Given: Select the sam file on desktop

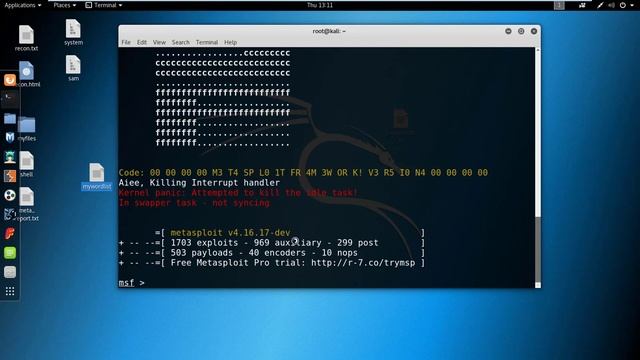Looking at the screenshot, I should point(73,68).
